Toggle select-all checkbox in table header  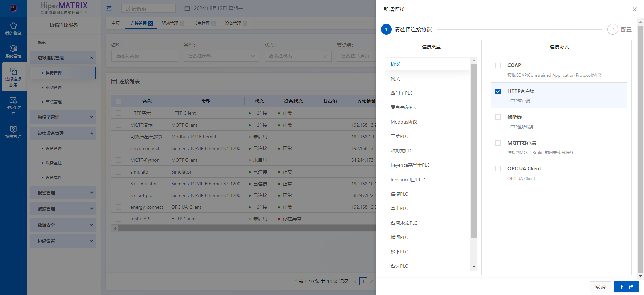tap(119, 101)
